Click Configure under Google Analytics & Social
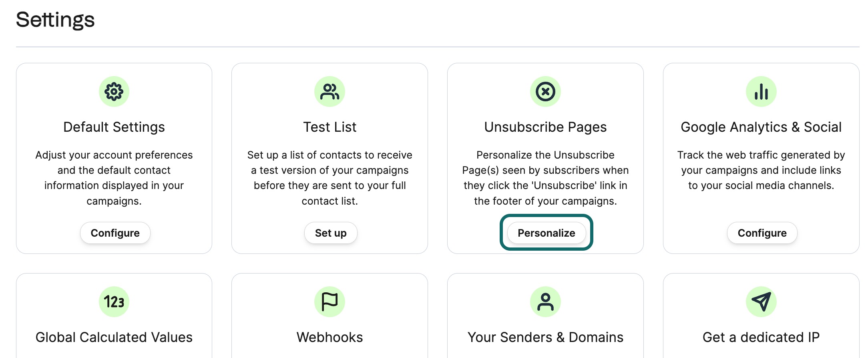This screenshot has width=868, height=358. point(762,233)
